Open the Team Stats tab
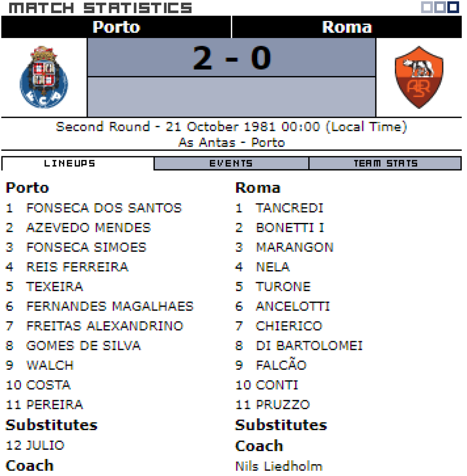 point(385,163)
